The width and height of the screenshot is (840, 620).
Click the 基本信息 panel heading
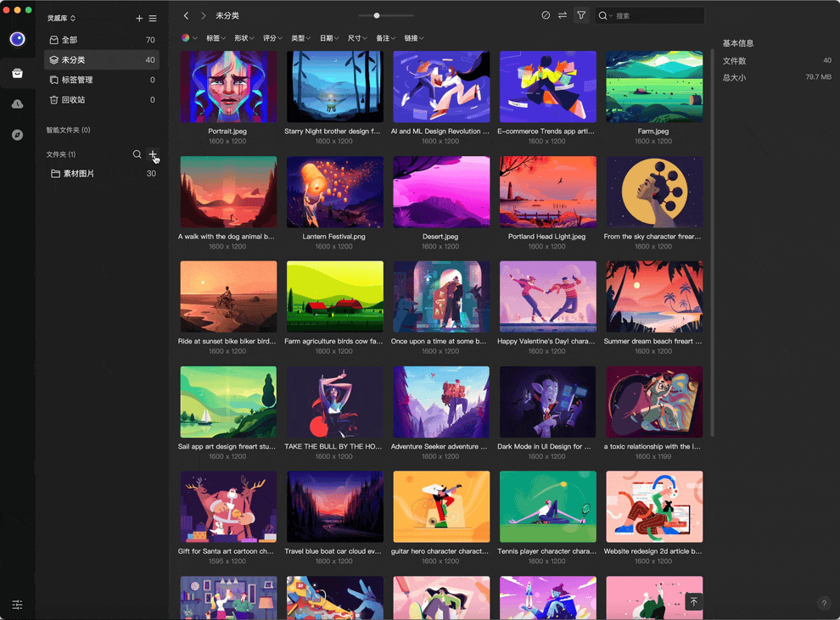[737, 43]
